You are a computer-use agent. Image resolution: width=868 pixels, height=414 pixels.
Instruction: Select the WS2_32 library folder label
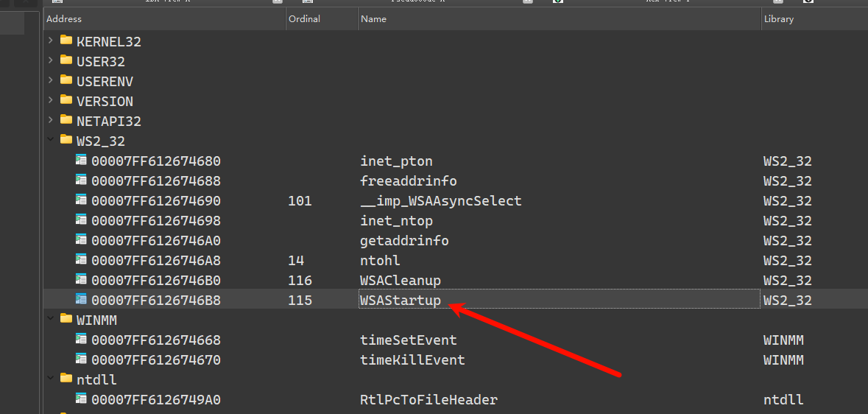pos(101,141)
